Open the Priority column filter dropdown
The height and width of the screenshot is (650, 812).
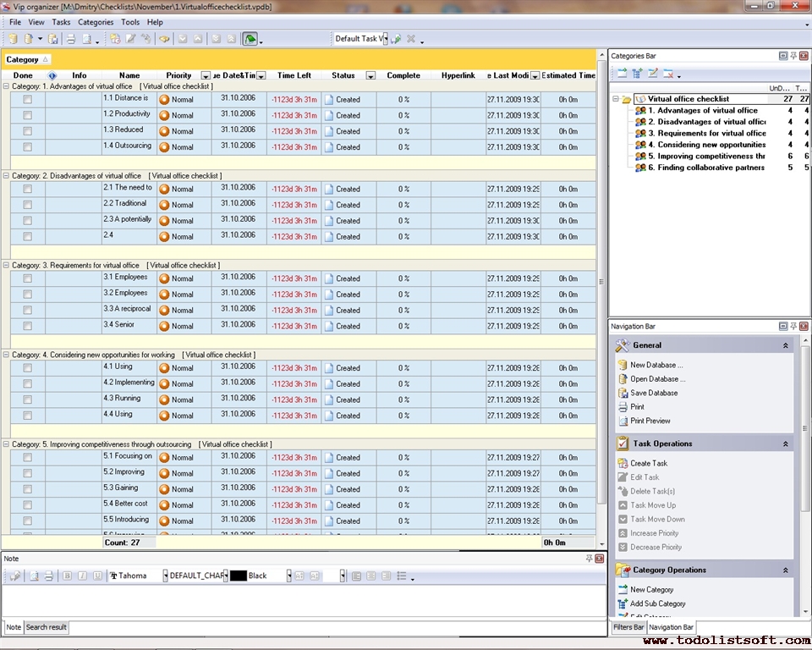tap(207, 76)
